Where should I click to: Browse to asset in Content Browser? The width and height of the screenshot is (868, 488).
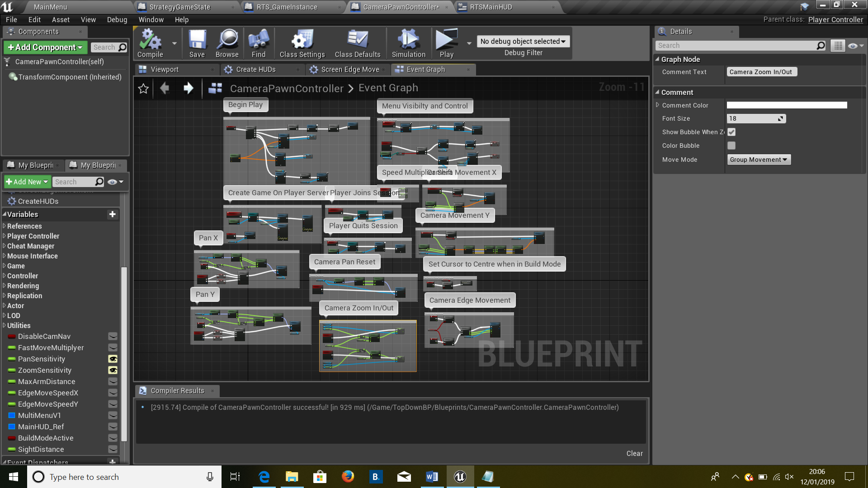227,44
